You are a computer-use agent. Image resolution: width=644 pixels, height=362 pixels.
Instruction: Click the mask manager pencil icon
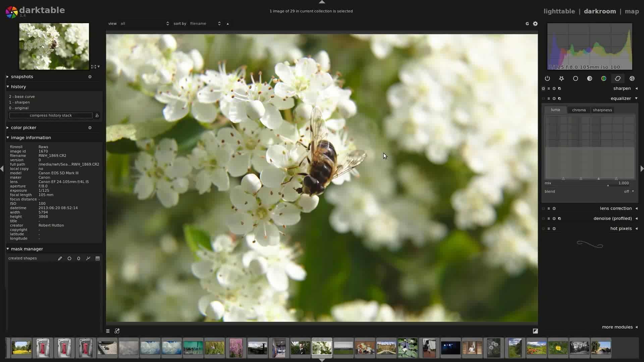pos(60,258)
